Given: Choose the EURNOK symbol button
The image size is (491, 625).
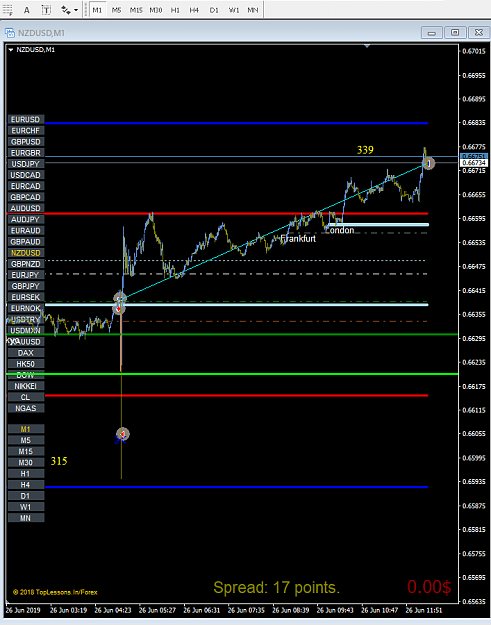Looking at the screenshot, I should click(x=26, y=308).
